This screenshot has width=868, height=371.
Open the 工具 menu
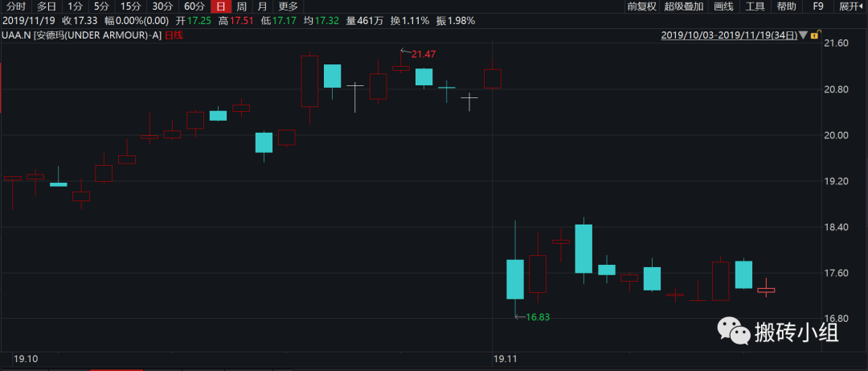755,6
